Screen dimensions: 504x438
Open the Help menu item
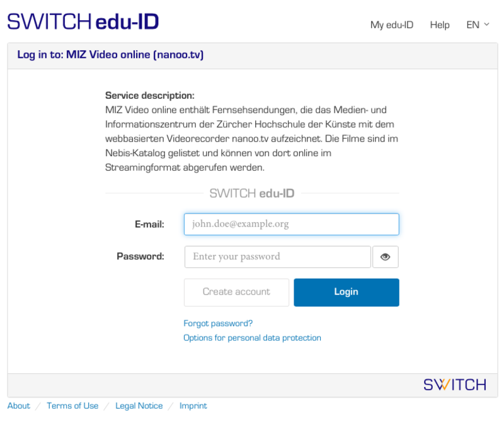(x=439, y=25)
